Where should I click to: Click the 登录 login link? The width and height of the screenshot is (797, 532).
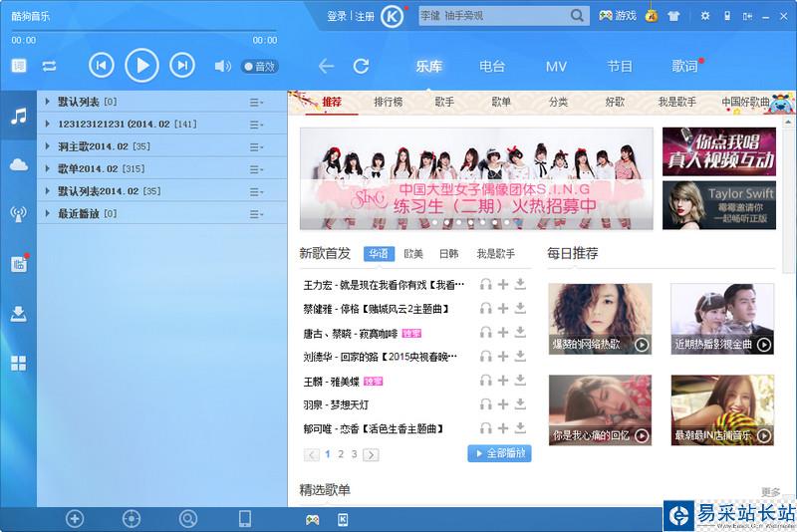[337, 16]
